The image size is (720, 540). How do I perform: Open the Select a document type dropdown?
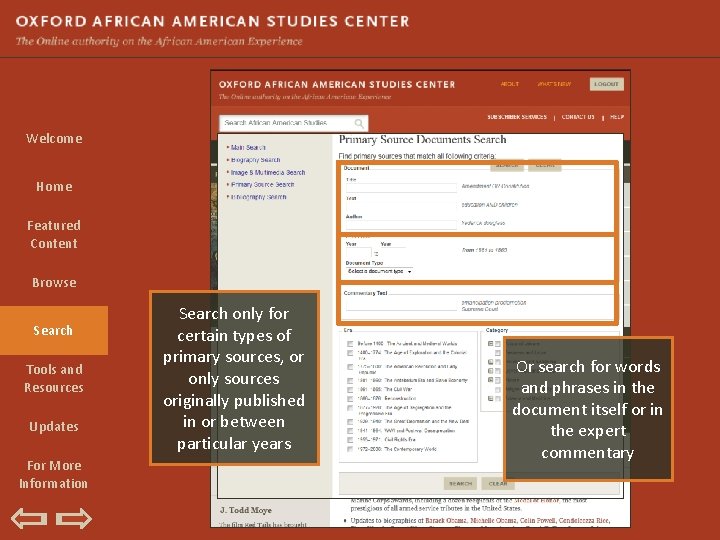[379, 271]
